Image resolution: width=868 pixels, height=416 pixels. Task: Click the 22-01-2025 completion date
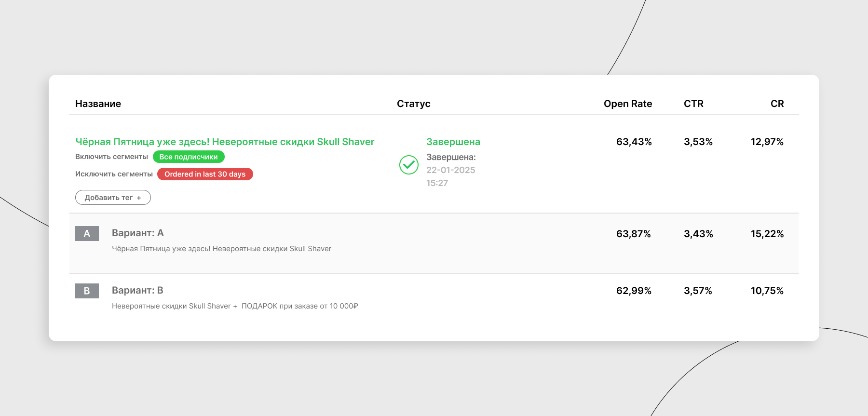point(450,170)
